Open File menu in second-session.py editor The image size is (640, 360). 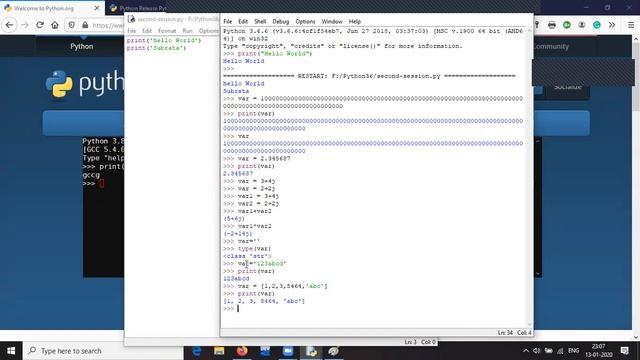(131, 31)
